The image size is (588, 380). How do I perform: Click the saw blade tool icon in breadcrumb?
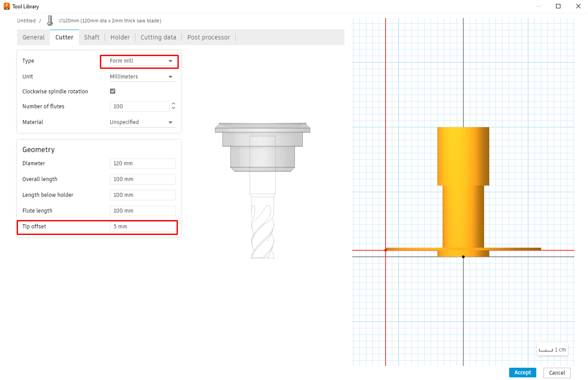[50, 20]
